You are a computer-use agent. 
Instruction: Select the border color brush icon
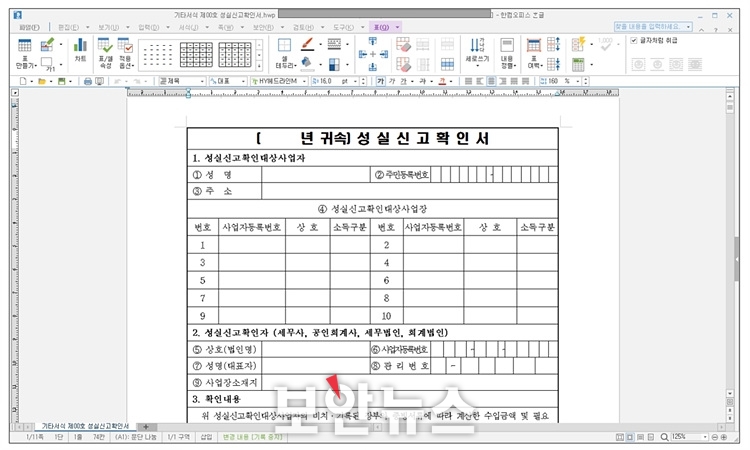(308, 44)
